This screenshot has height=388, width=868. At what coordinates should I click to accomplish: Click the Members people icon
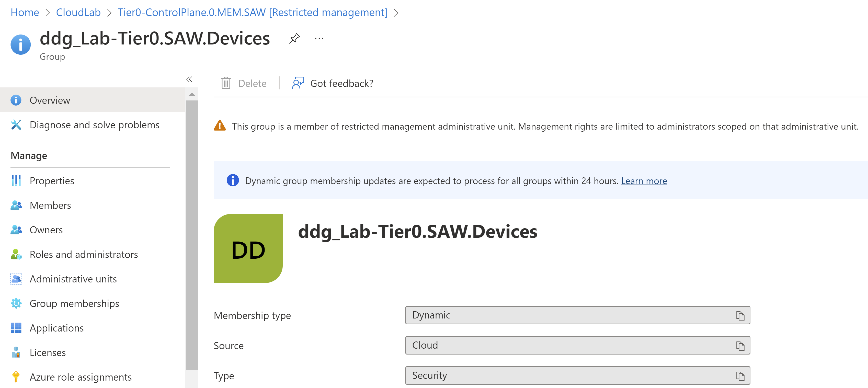(x=16, y=205)
